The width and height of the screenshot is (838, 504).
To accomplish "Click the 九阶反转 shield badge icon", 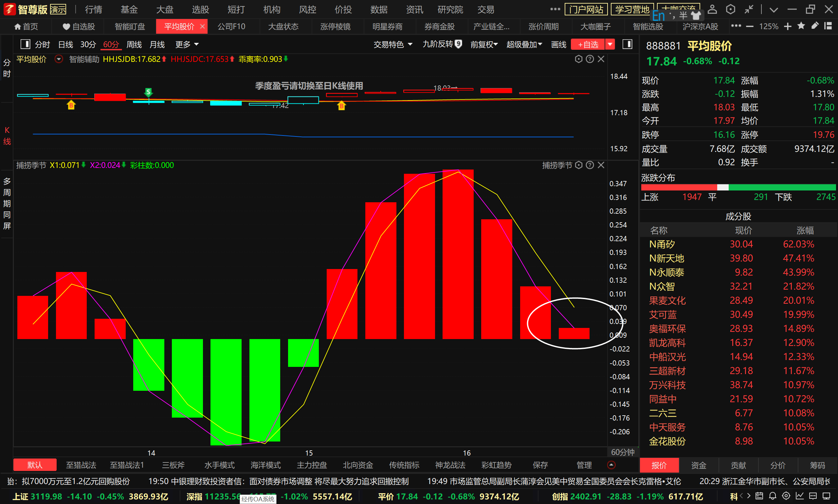I will [x=459, y=44].
